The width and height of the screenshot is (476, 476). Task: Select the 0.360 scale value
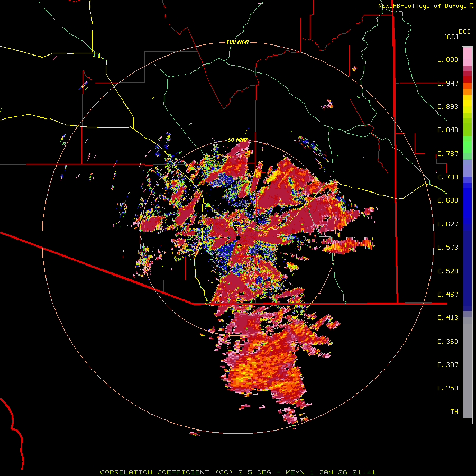click(x=448, y=342)
